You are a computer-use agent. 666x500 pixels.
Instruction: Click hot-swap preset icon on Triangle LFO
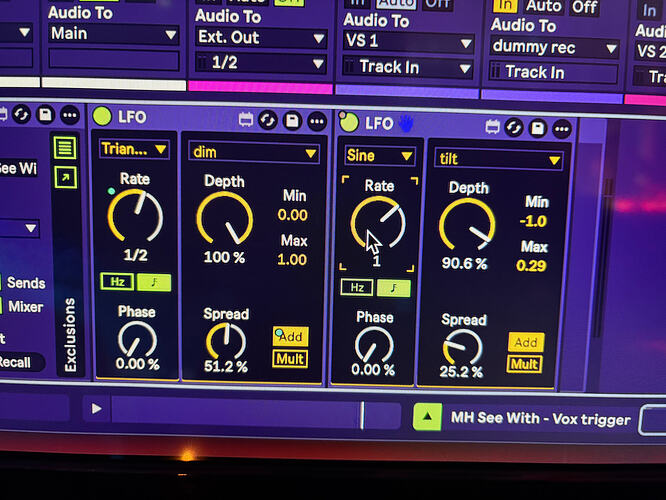(268, 120)
